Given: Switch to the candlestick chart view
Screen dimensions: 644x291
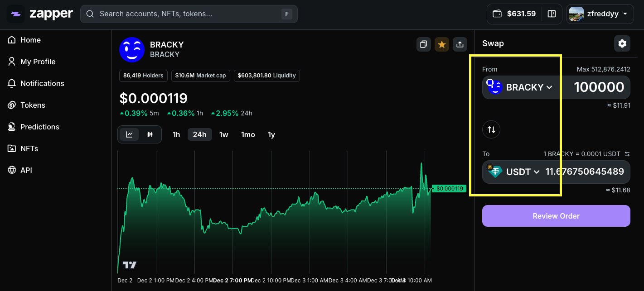Looking at the screenshot, I should tap(150, 134).
